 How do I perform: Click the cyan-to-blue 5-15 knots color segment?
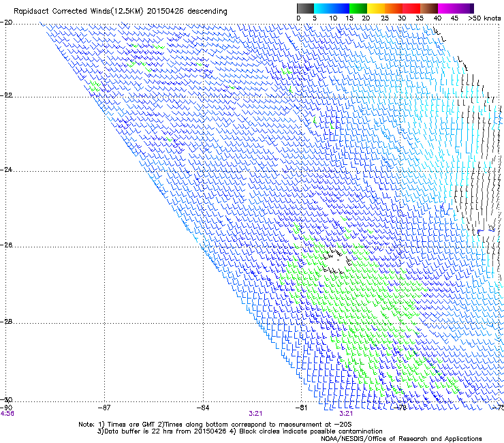pos(332,8)
